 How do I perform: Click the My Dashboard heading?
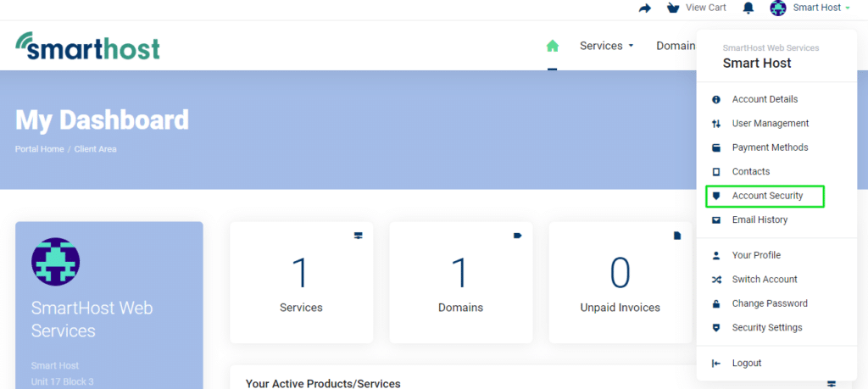tap(102, 119)
